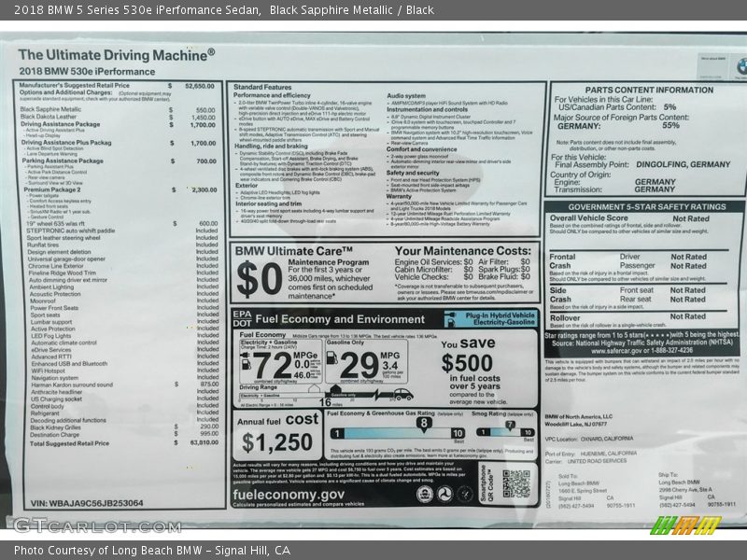747x560 pixels.
Task: Click 'The Ultimate Driving Machine' heading
Action: coord(117,55)
